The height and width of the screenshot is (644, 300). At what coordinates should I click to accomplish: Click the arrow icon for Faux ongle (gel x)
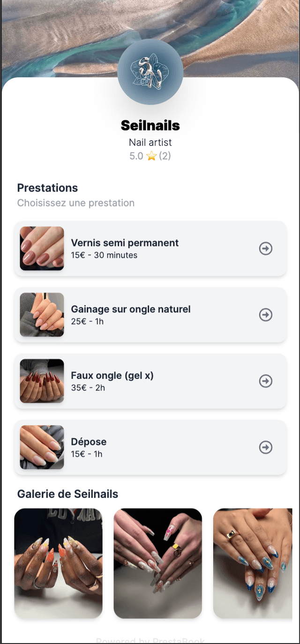(266, 381)
